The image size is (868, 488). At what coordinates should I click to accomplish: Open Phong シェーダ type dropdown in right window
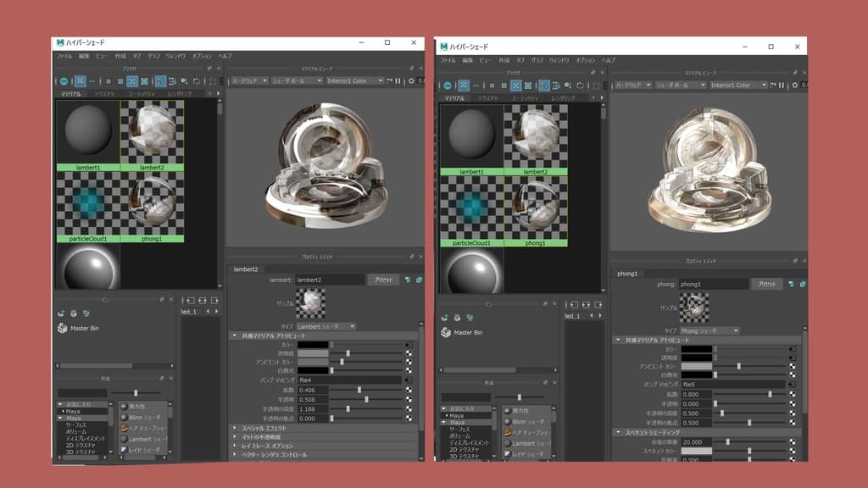pyautogui.click(x=709, y=331)
